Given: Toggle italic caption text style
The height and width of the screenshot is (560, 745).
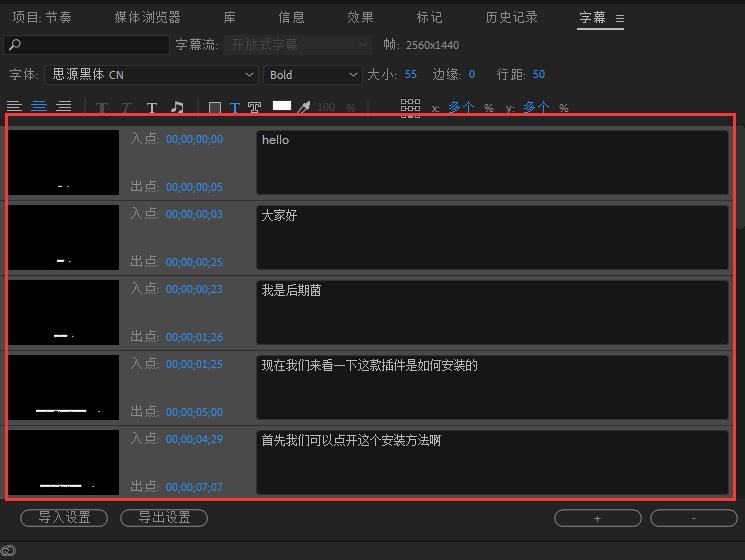Looking at the screenshot, I should click(x=126, y=108).
